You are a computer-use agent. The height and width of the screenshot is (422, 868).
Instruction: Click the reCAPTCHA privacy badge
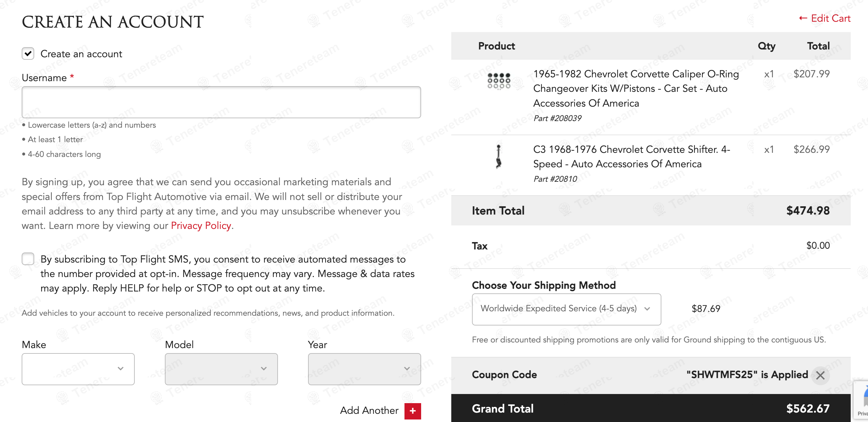coord(861,402)
